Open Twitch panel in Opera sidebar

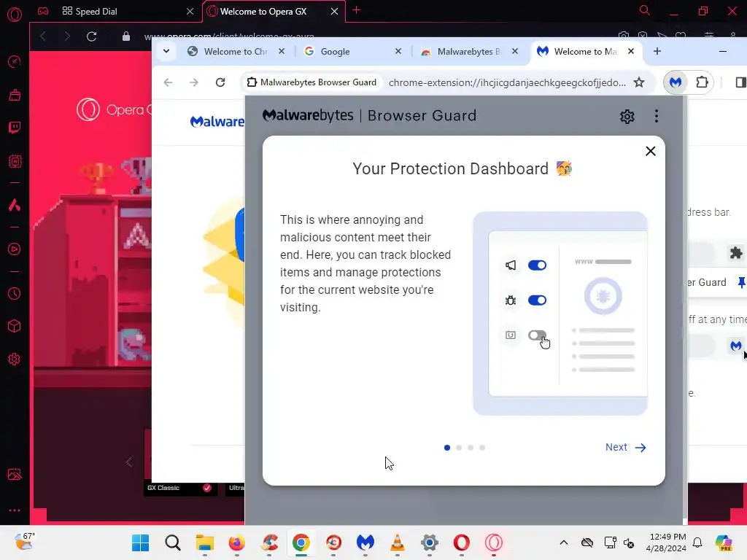point(15,127)
